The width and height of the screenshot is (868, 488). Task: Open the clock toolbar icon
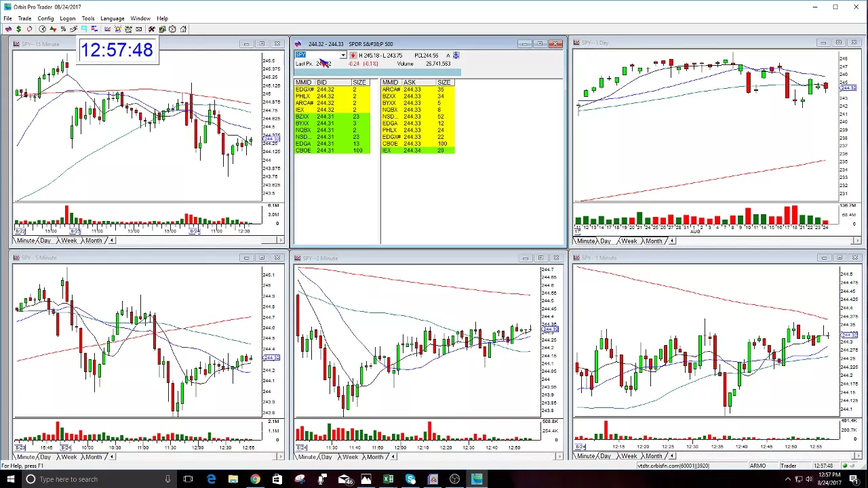click(42, 29)
